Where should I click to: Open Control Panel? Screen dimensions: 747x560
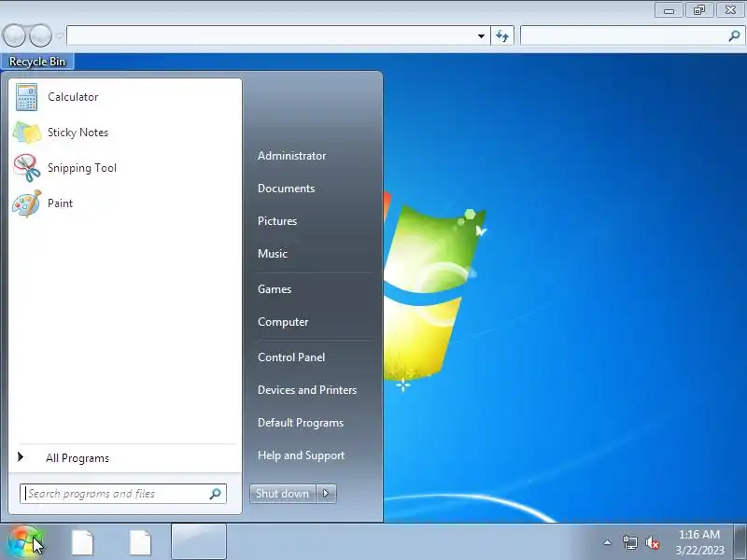point(291,357)
